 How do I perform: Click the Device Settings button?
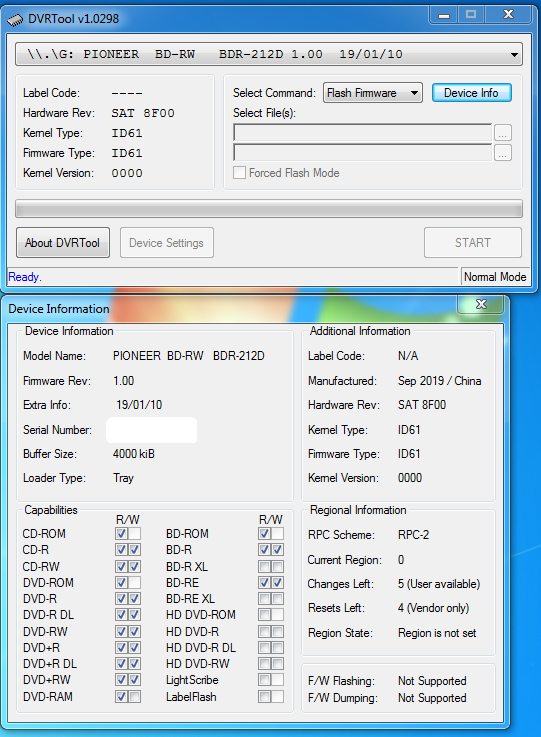(x=166, y=243)
